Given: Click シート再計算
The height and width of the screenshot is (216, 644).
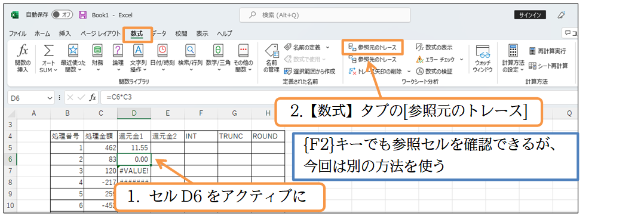Looking at the screenshot, I should point(548,66).
